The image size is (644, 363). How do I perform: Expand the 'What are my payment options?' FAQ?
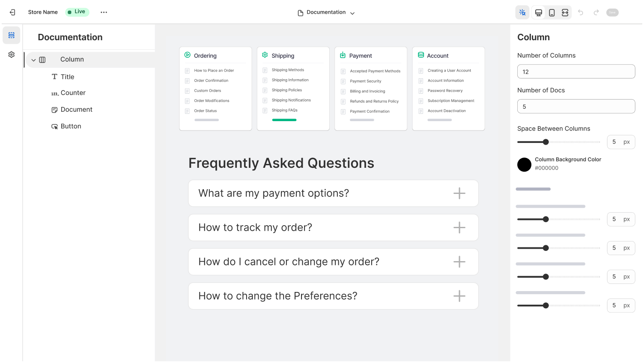pos(459,193)
